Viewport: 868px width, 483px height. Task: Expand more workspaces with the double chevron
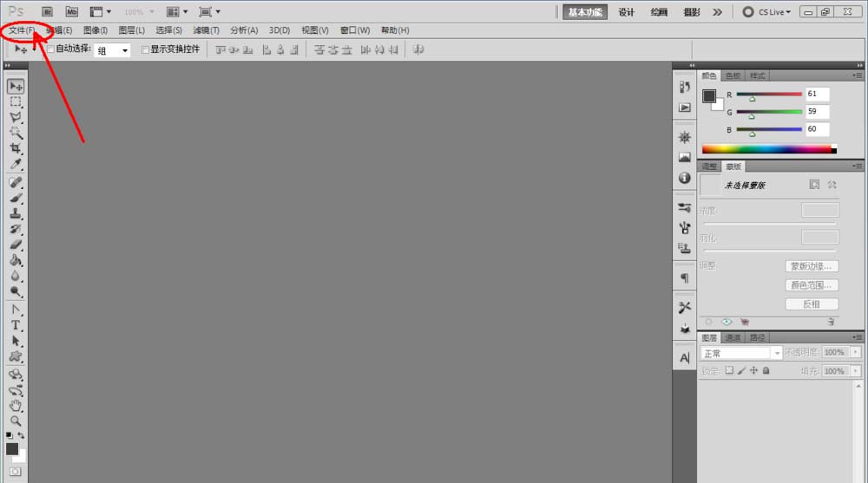pyautogui.click(x=718, y=11)
